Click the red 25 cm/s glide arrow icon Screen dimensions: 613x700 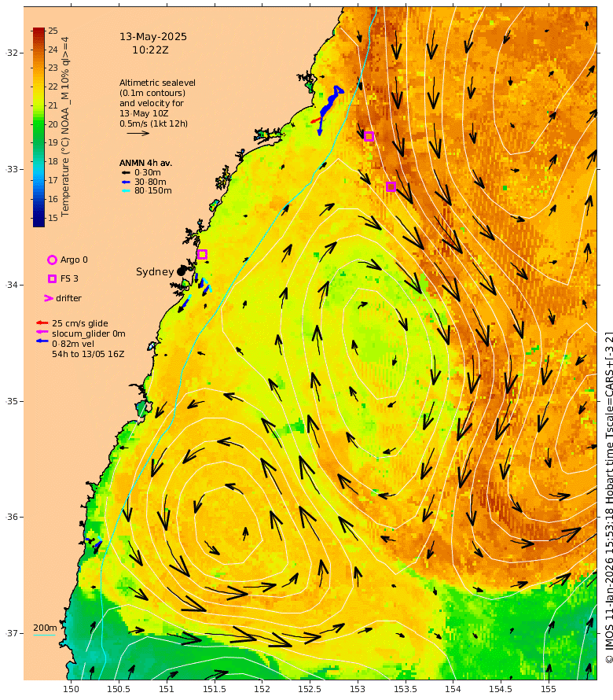point(42,322)
